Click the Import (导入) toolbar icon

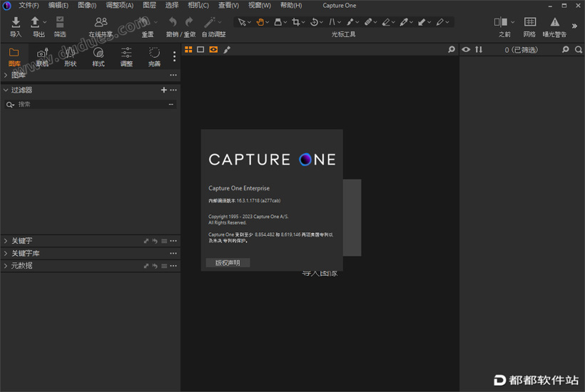tap(16, 22)
